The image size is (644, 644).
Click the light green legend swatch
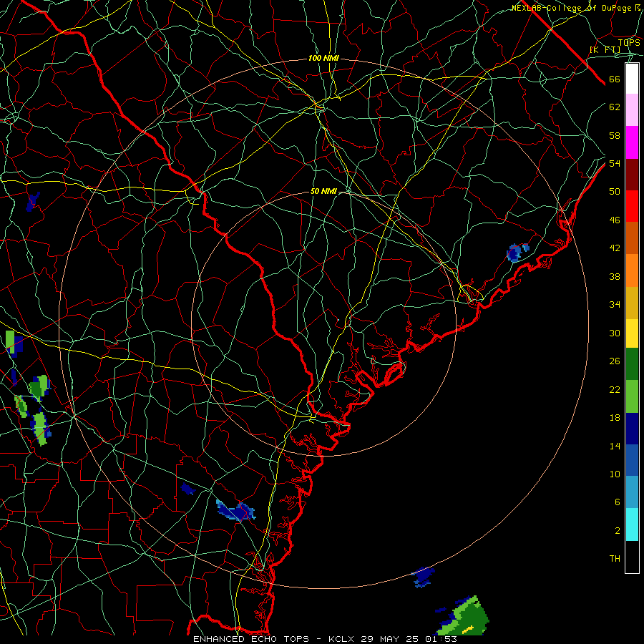632,396
